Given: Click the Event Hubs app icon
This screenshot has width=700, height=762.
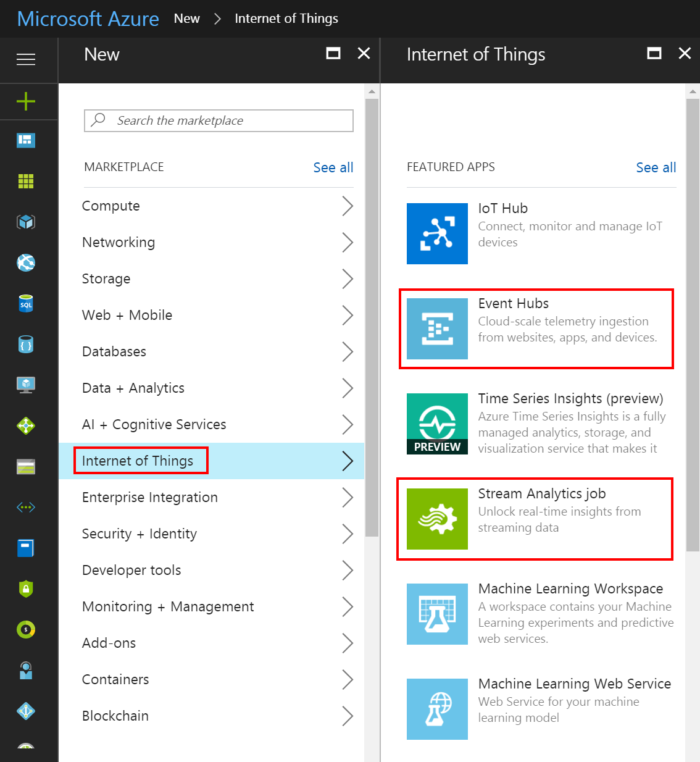Looking at the screenshot, I should pyautogui.click(x=437, y=329).
